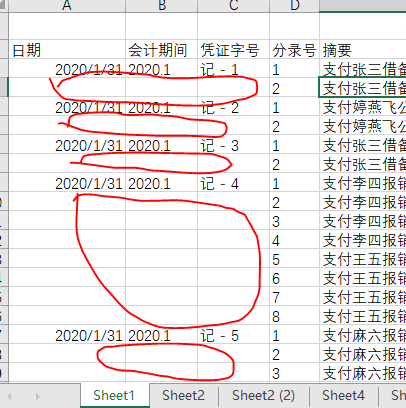Viewport: 406px width, 408px height.
Task: Switch to the Sheet4 tab
Action: (343, 395)
